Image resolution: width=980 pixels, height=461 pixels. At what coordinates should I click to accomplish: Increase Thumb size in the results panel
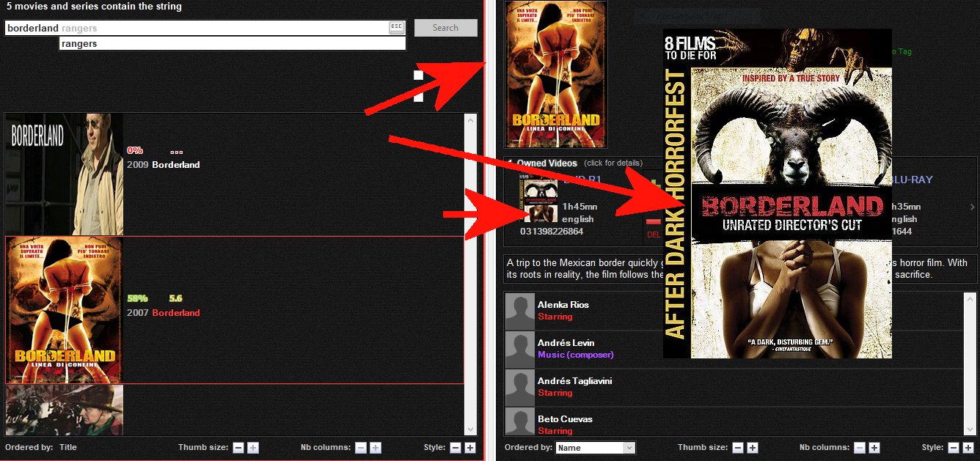click(x=253, y=448)
